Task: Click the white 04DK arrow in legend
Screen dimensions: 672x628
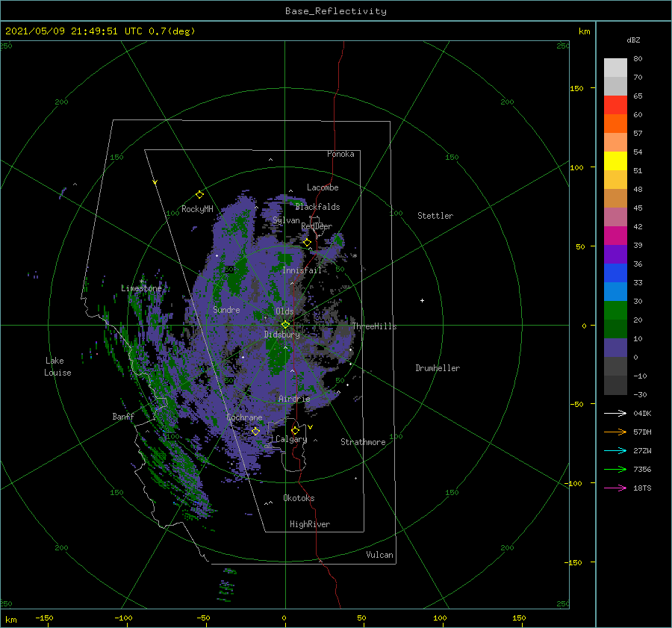Action: click(615, 413)
